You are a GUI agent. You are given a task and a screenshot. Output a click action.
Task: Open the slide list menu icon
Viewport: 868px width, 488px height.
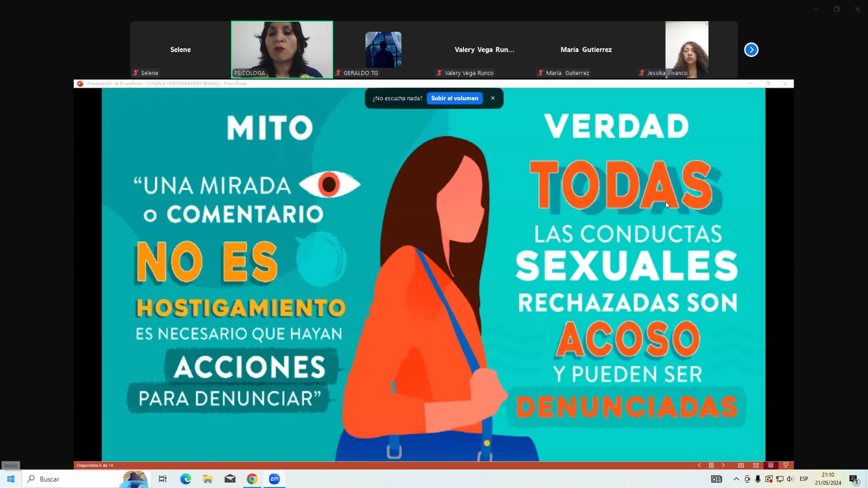click(711, 465)
